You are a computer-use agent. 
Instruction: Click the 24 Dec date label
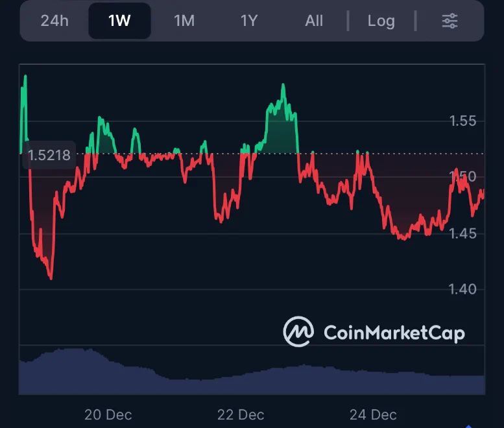click(x=373, y=414)
